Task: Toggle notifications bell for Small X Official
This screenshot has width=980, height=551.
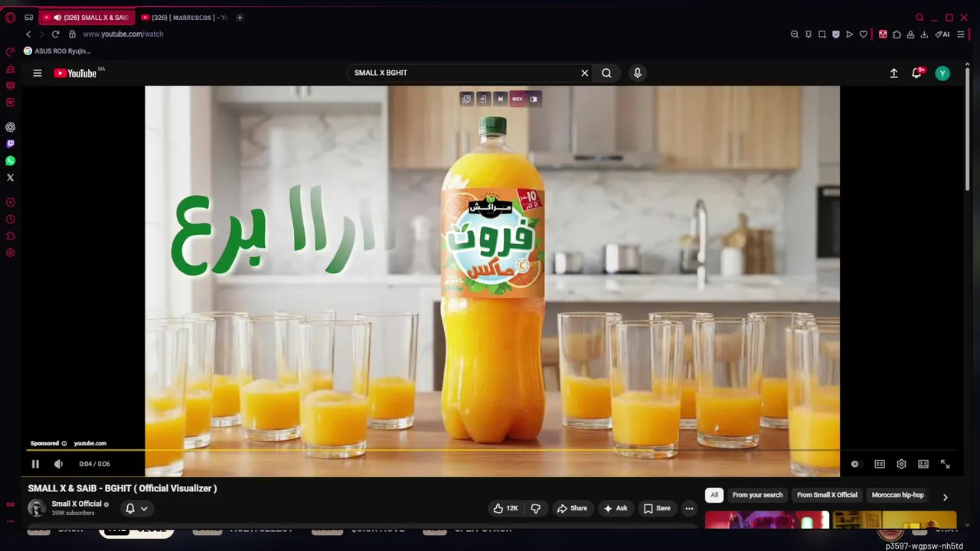Action: pyautogui.click(x=129, y=508)
